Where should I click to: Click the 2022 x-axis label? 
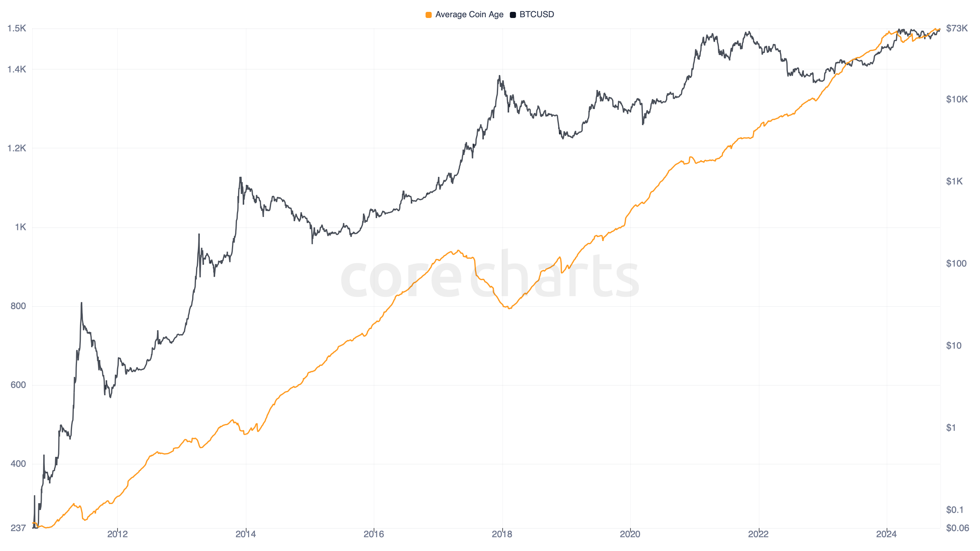[758, 534]
